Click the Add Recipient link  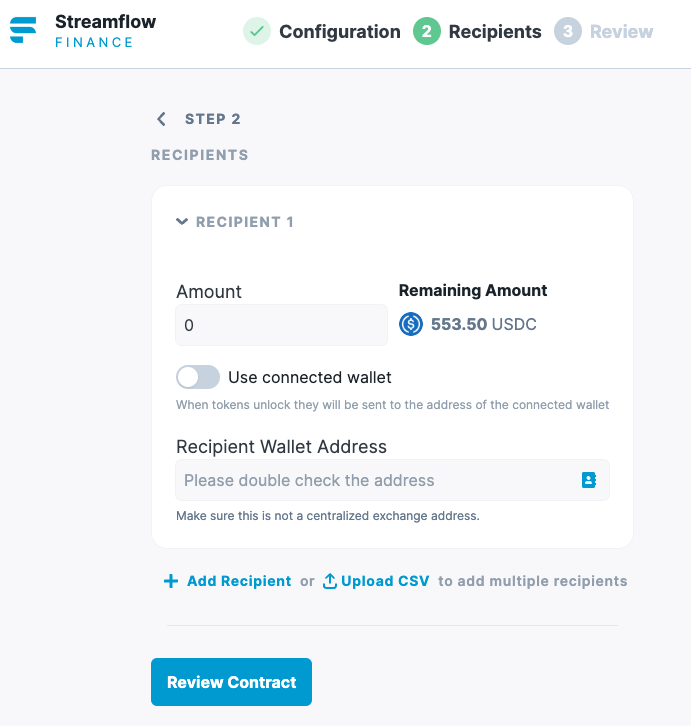[239, 581]
